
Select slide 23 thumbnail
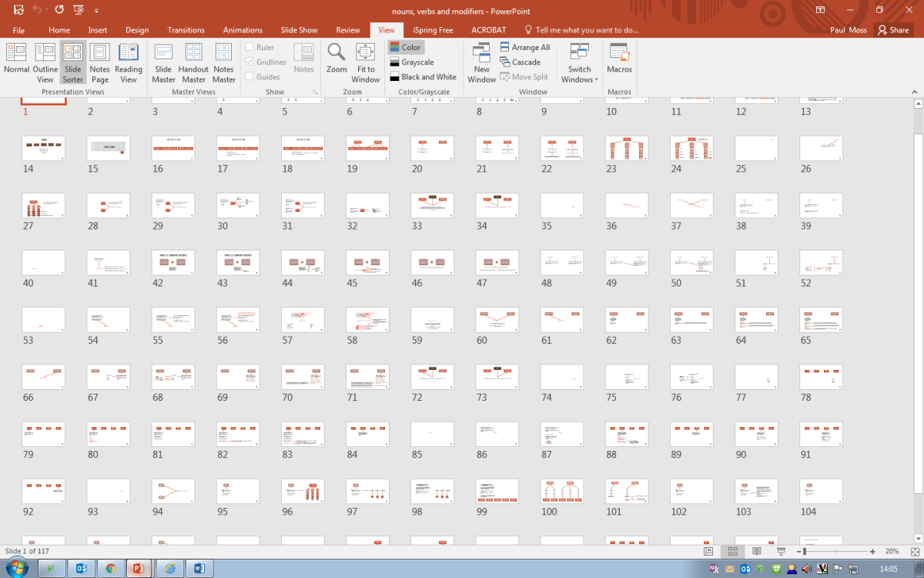[626, 149]
